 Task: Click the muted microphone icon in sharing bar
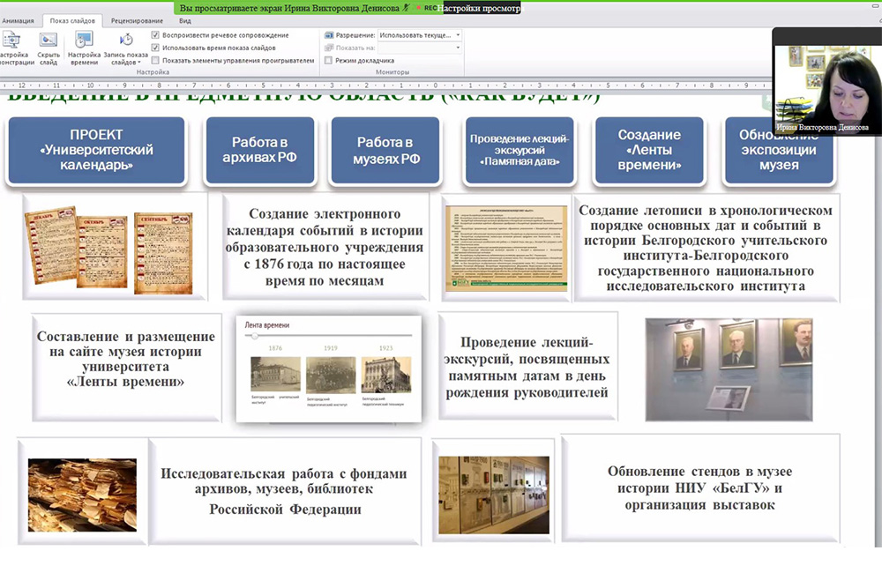(406, 7)
